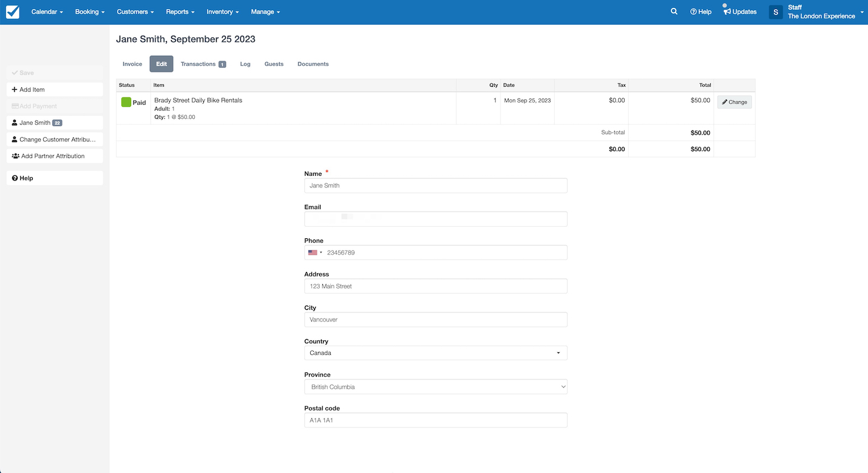Viewport: 868px width, 473px height.
Task: Open the Reports dropdown menu
Action: [x=180, y=12]
